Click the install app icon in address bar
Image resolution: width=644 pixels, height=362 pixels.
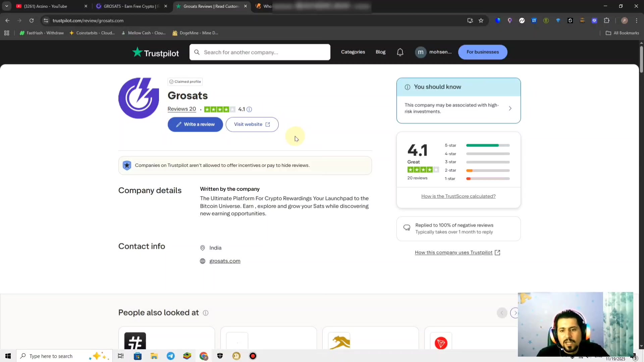pyautogui.click(x=470, y=20)
